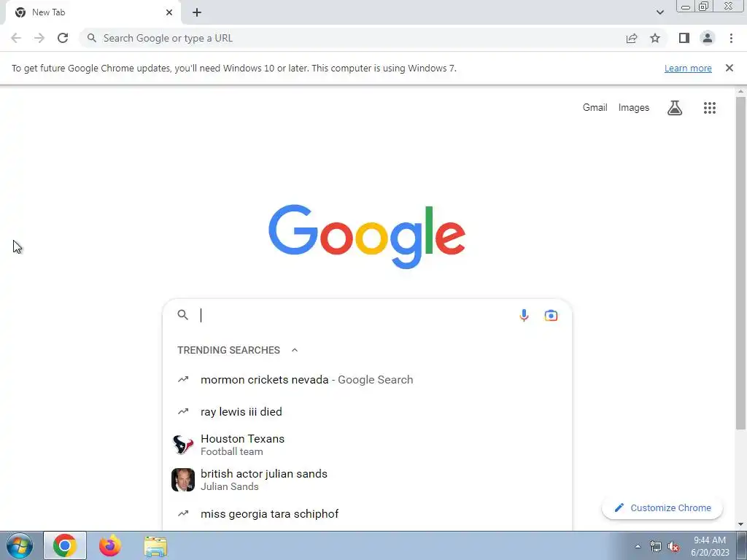Viewport: 747px width, 560px height.
Task: Open Windows Explorer from the taskbar
Action: point(155,546)
